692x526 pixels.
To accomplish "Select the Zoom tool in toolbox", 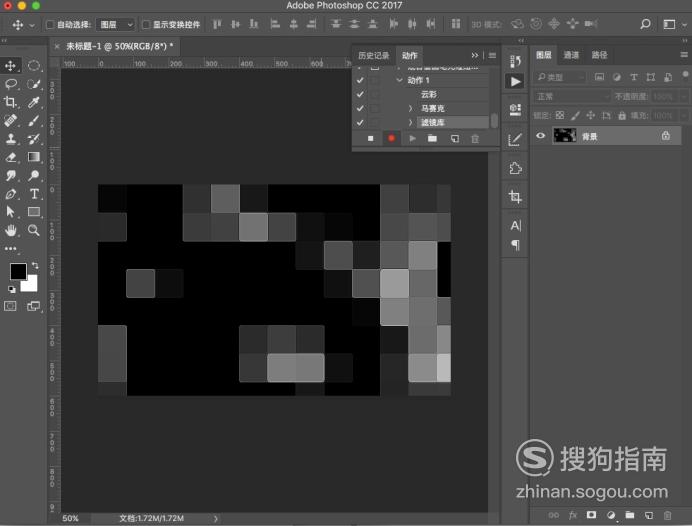I will (x=34, y=230).
